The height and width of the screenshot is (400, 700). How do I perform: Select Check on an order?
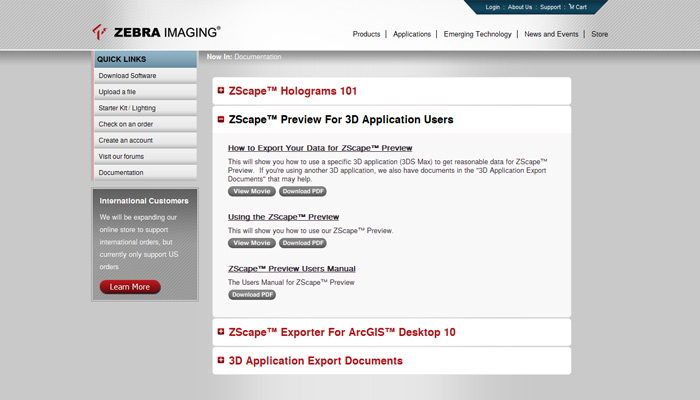(x=145, y=124)
